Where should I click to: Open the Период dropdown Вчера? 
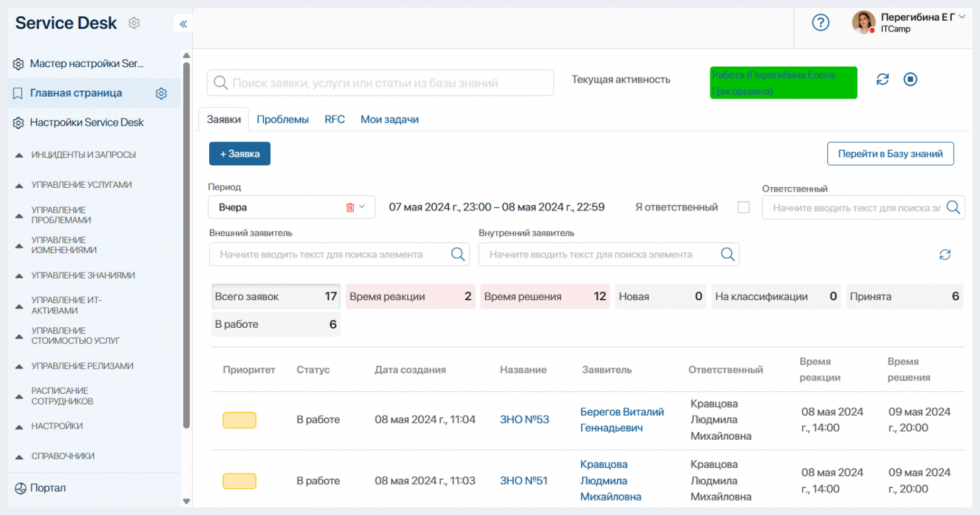click(x=291, y=207)
